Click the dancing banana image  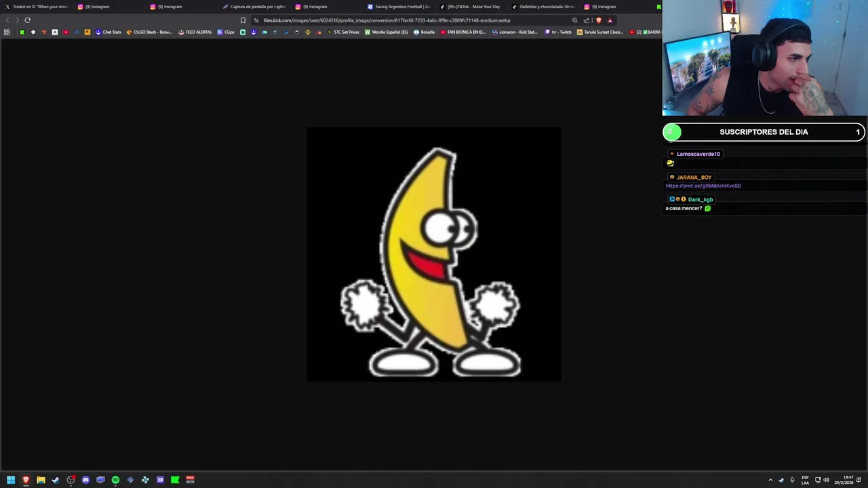click(434, 254)
